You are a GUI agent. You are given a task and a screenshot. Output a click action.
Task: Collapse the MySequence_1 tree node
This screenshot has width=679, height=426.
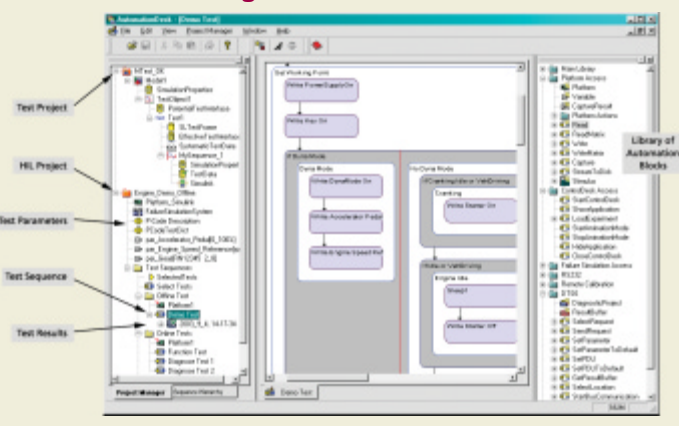pyautogui.click(x=161, y=155)
